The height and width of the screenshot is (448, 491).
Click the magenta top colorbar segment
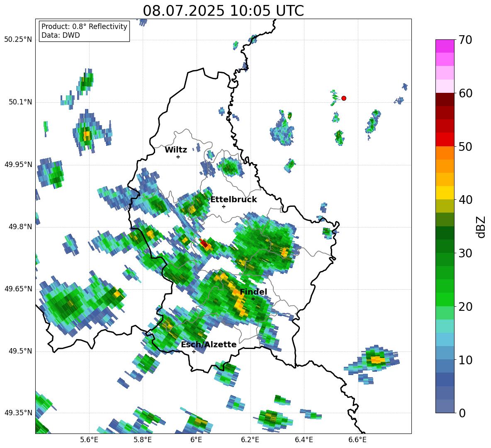pos(445,46)
